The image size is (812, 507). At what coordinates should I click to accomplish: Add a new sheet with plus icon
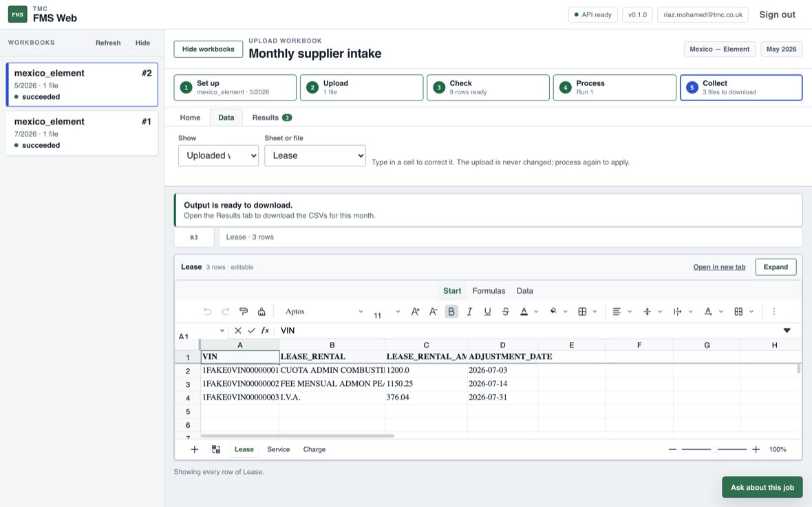[x=194, y=449]
